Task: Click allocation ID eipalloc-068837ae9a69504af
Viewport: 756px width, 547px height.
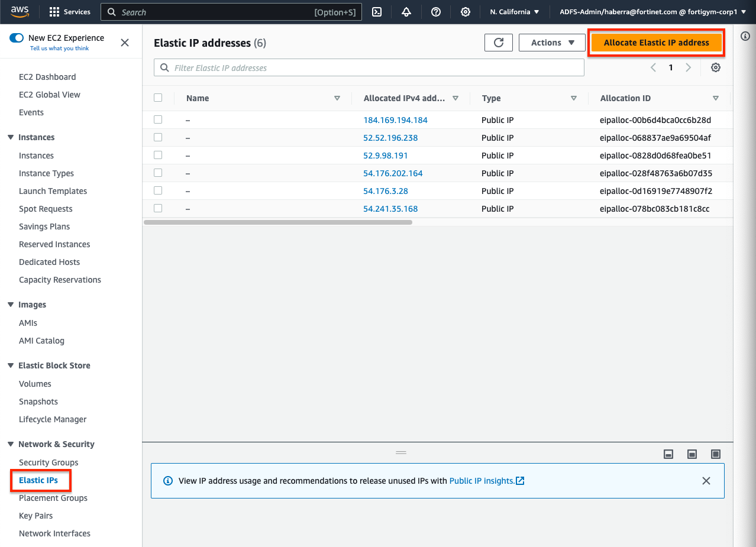Action: pos(655,138)
